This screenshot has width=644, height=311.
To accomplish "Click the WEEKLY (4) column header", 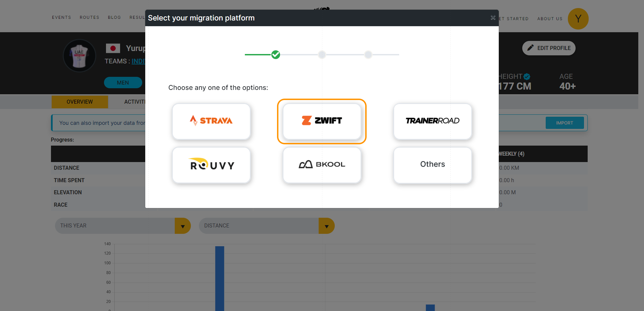I will pos(511,154).
